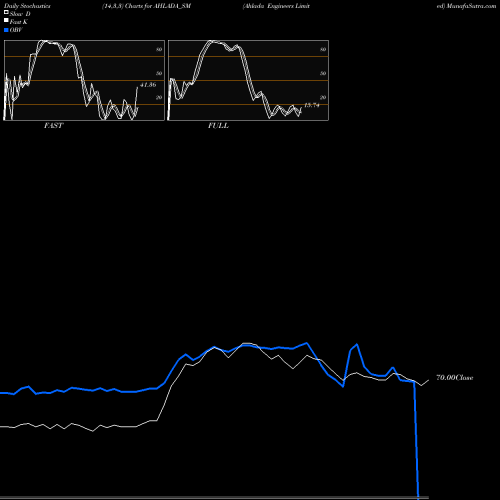Screen dimensions: 500x500
Task: Select the 'Daily Stochastics' title text
Action: click(x=27, y=6)
